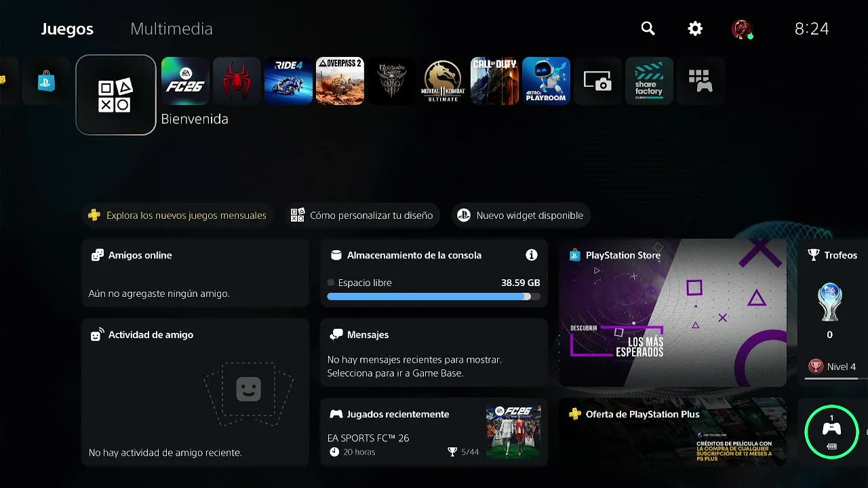868x488 pixels.
Task: Select the Bienvenida home hub tile
Action: pyautogui.click(x=116, y=95)
